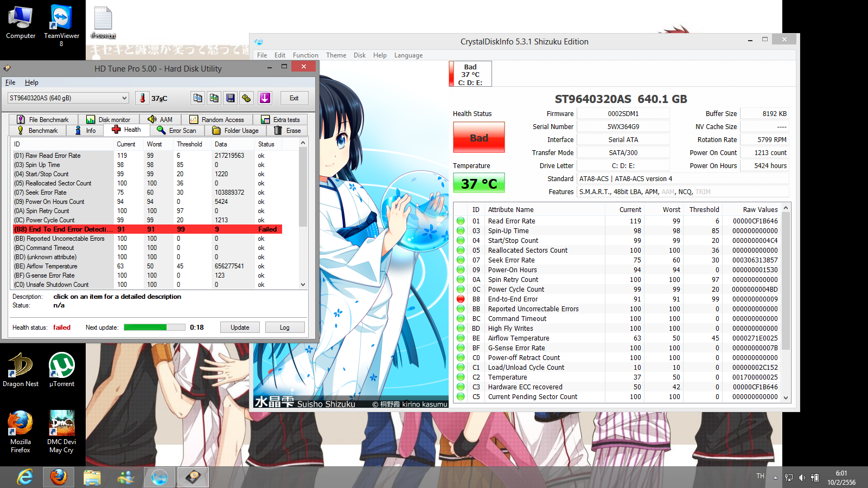The image size is (868, 488).
Task: Click the HD Tune attribute list scrollbar
Action: (303, 214)
